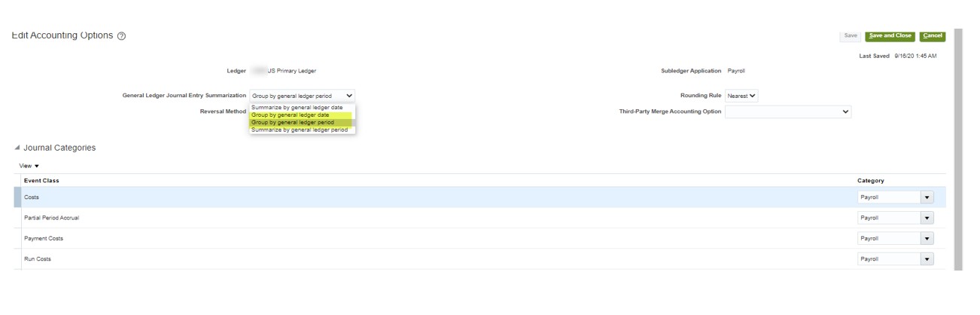Open Category dropdown for Partial Period Accrual
Viewport: 980px width, 315px height.
pos(927,218)
